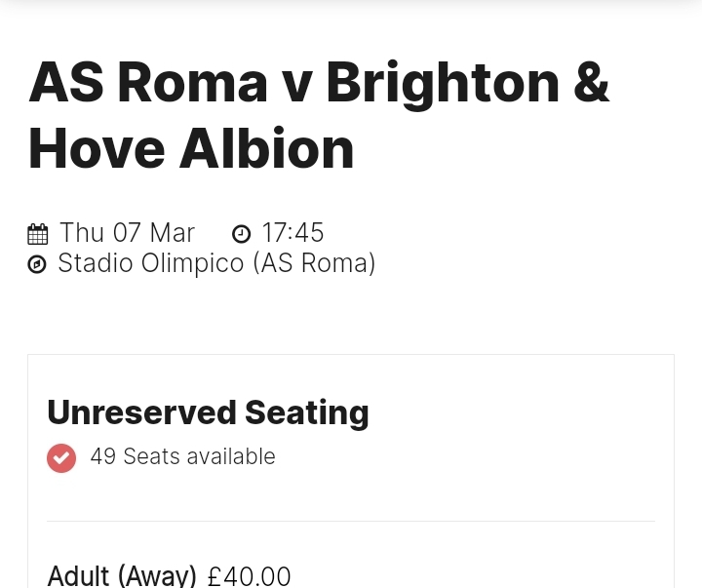
Task: Click the compass icon beside Stadio Olimpico
Action: click(37, 264)
